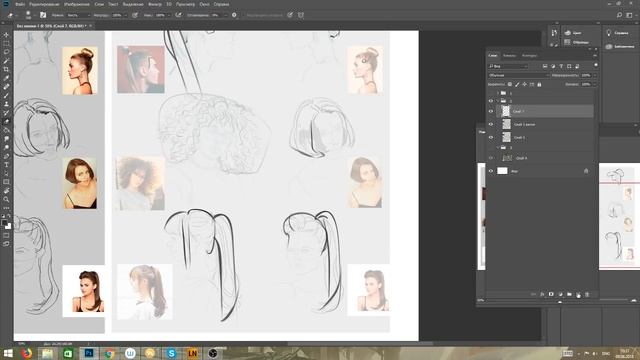Select the Pen tool
The width and height of the screenshot is (640, 360).
[6, 156]
